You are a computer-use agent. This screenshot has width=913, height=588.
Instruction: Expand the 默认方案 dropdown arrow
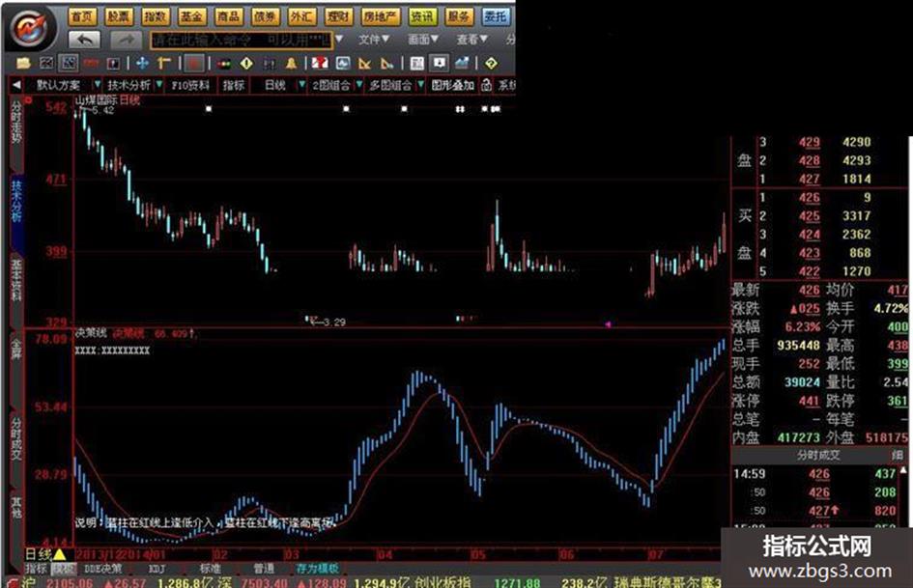[98, 85]
